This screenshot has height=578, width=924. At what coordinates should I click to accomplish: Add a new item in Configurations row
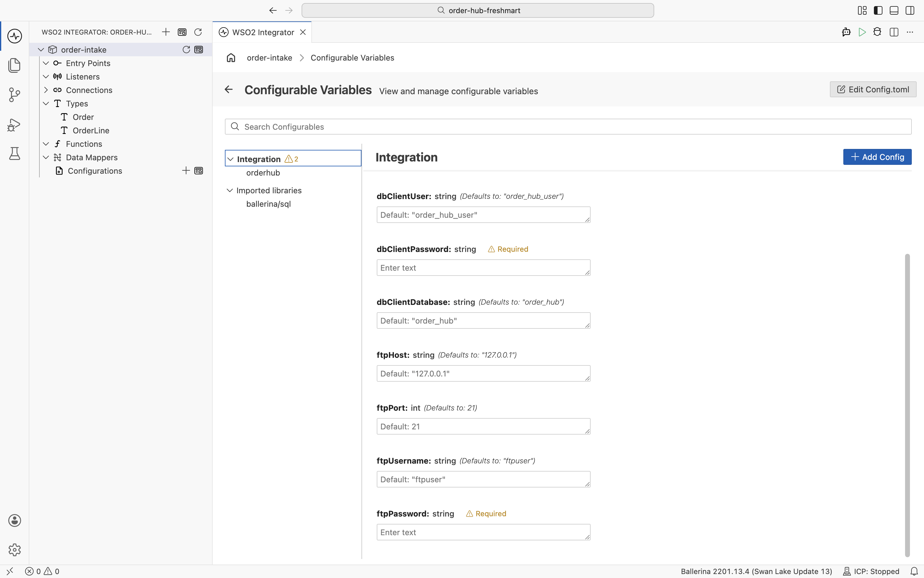186,171
